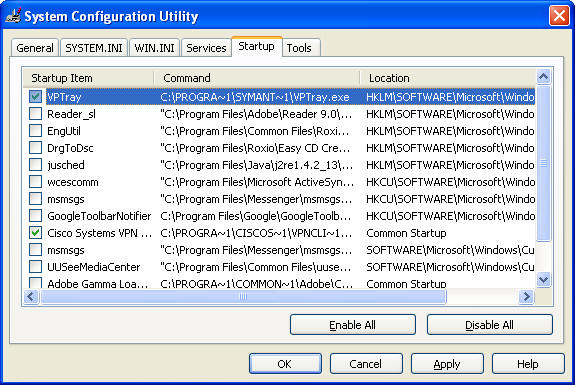Click the System Configuration Utility title bar icon
The width and height of the screenshot is (575, 385).
pyautogui.click(x=13, y=16)
